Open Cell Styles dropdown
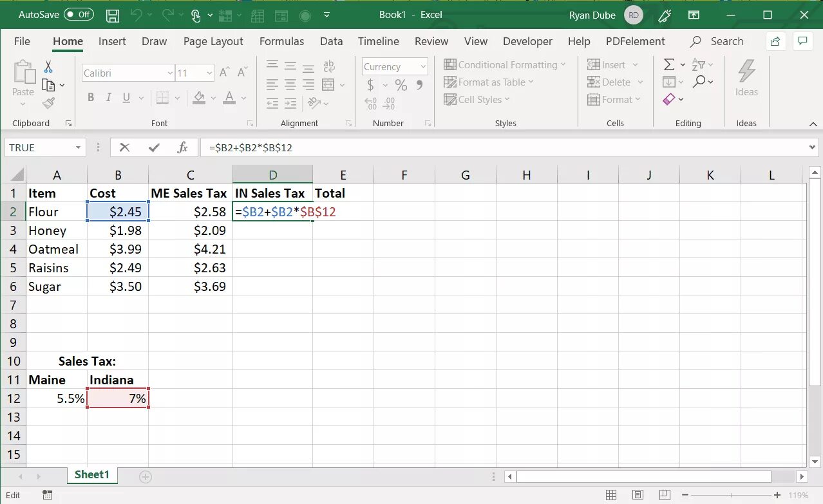Viewport: 823px width, 504px height. 477,99
